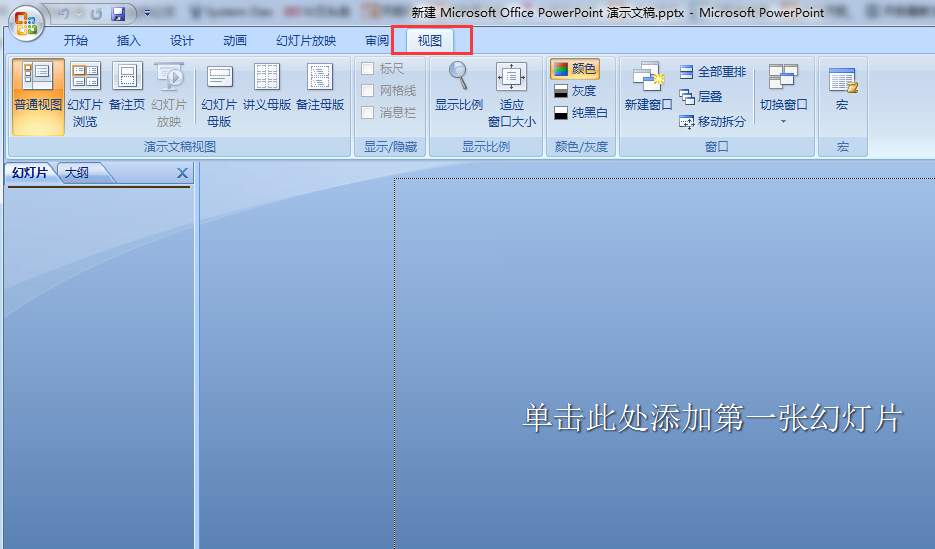935x549 pixels.
Task: Open 幻灯片母版 slide master
Action: [219, 97]
